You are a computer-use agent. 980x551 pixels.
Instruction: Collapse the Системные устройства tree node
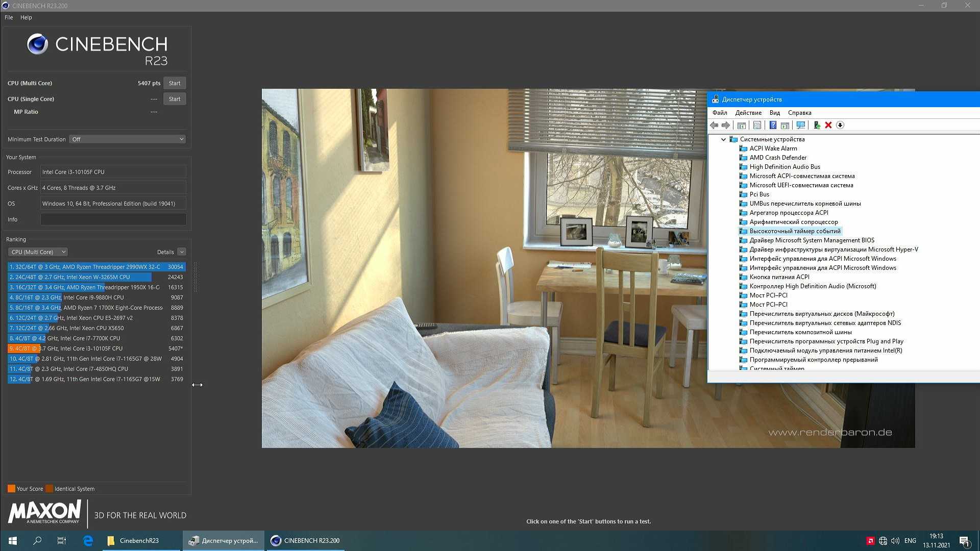click(723, 139)
